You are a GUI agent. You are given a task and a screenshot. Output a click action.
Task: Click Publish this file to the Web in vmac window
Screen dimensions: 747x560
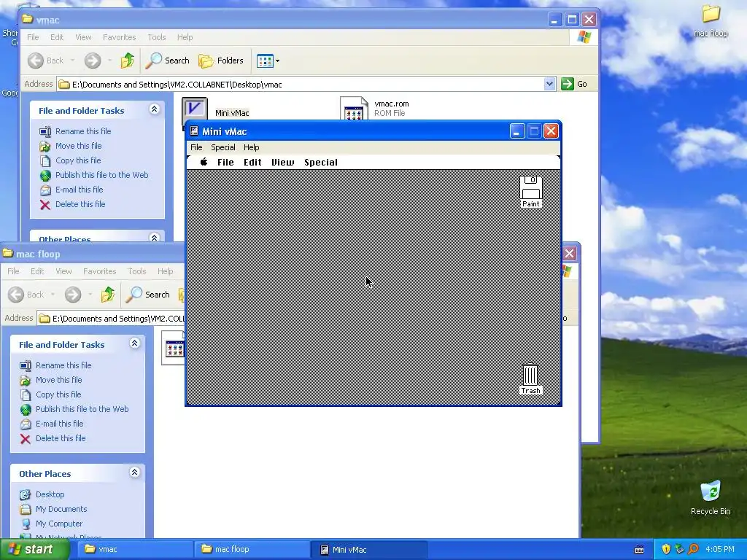click(x=101, y=175)
